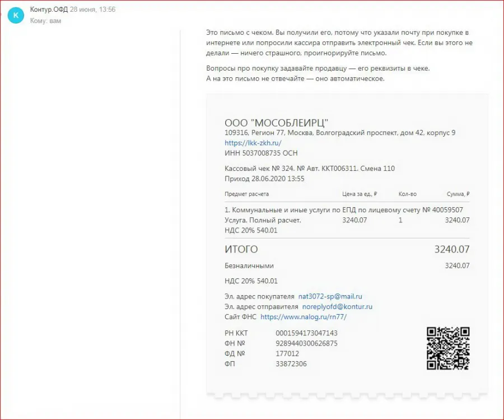Image resolution: width=504 pixels, height=420 pixels.
Task: Click the РН ККТ number 0001594173047143
Action: pyautogui.click(x=306, y=333)
